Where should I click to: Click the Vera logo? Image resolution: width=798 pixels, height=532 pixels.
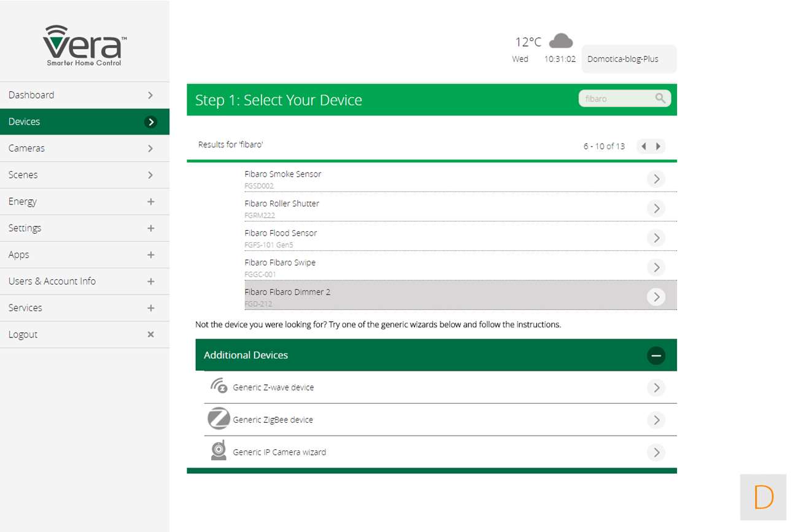pos(85,46)
